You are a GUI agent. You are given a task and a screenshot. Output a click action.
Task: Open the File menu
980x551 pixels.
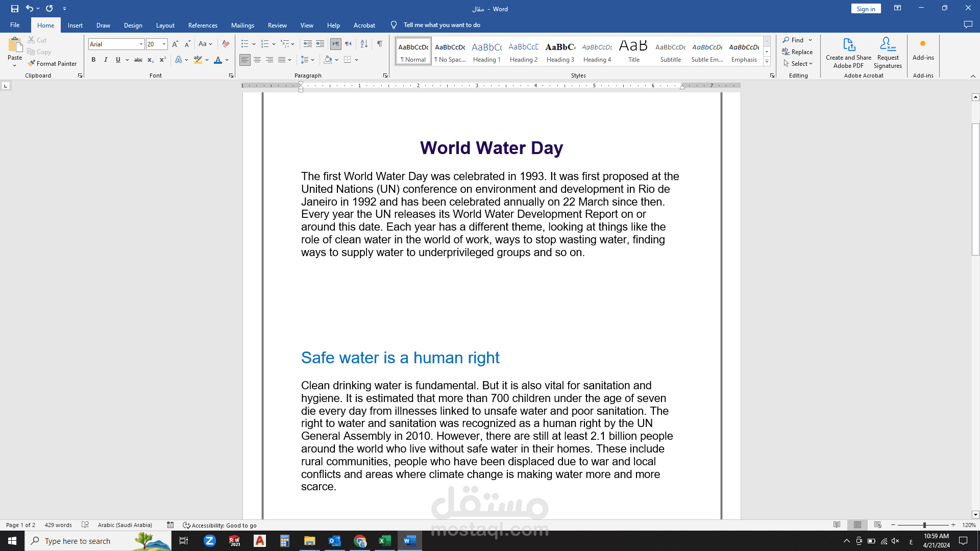[15, 25]
